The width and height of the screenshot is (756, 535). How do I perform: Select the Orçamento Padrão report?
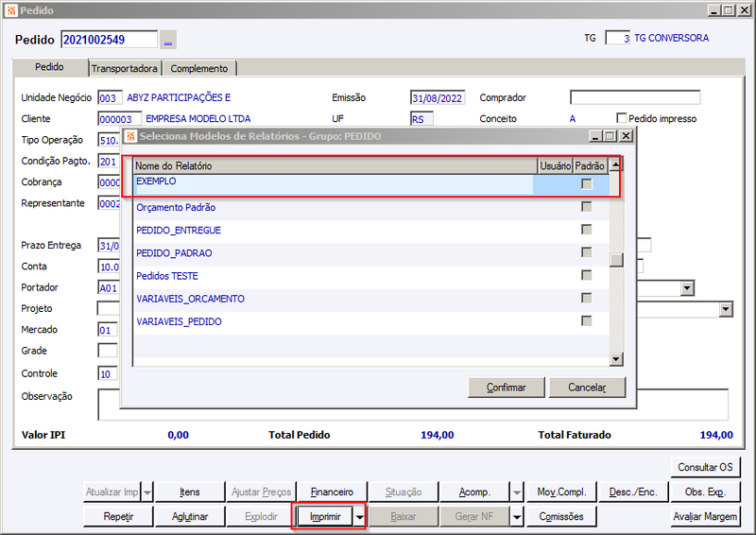[371, 207]
